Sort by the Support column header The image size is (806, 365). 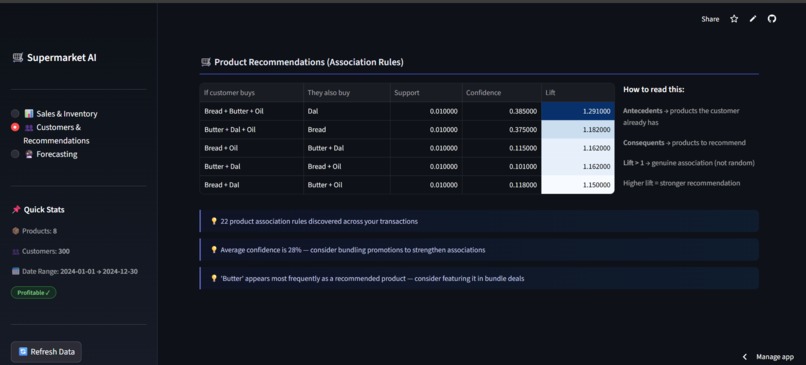(x=426, y=93)
